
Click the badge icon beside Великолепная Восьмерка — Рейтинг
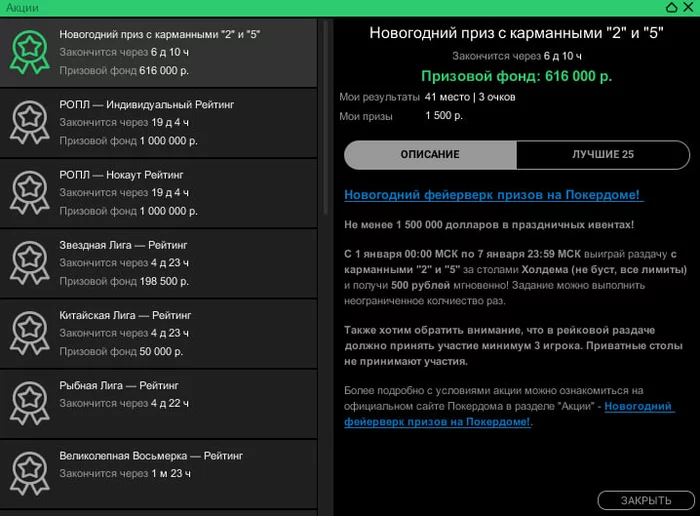pos(29,474)
